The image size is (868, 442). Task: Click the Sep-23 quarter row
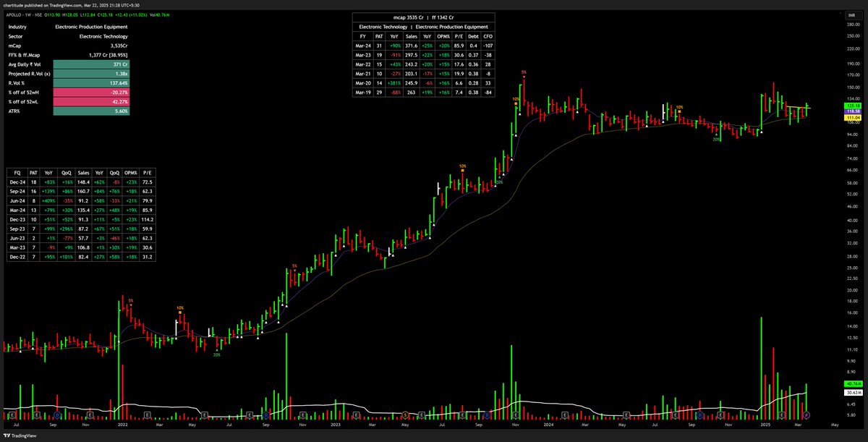[x=80, y=227]
